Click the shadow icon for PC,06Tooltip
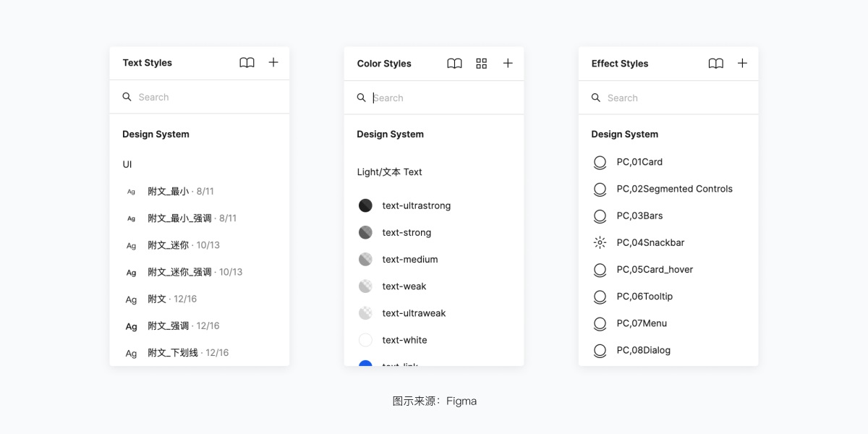Image resolution: width=868 pixels, height=434 pixels. click(600, 297)
